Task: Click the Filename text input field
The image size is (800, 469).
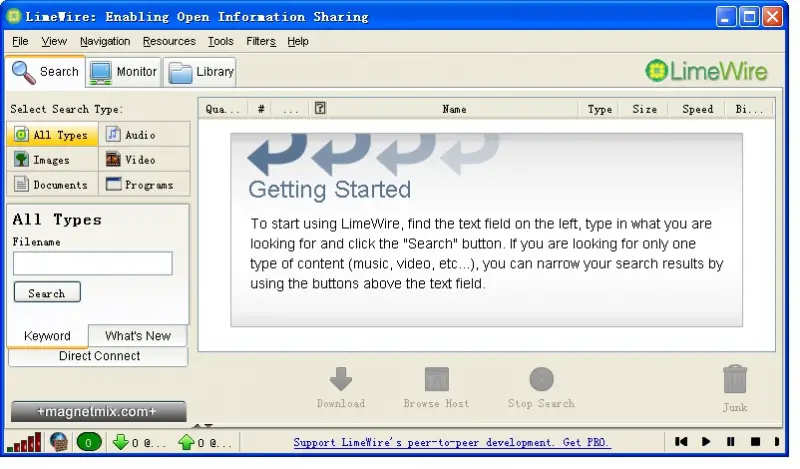Action: [92, 263]
